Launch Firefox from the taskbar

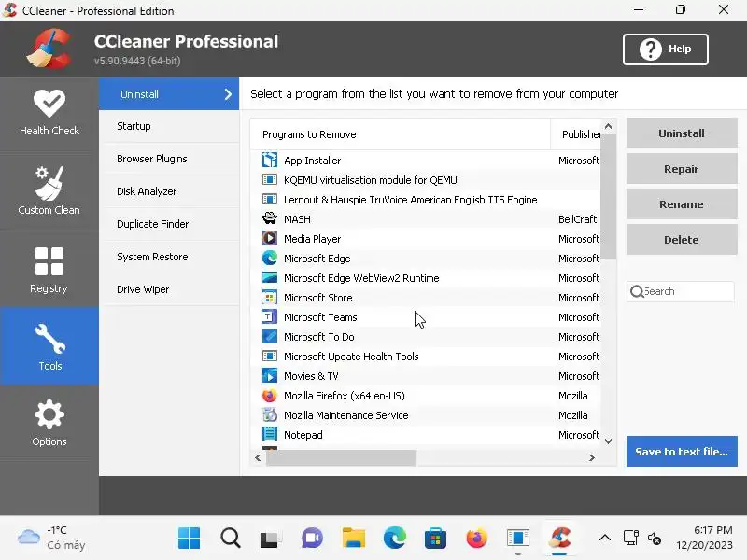point(476,539)
